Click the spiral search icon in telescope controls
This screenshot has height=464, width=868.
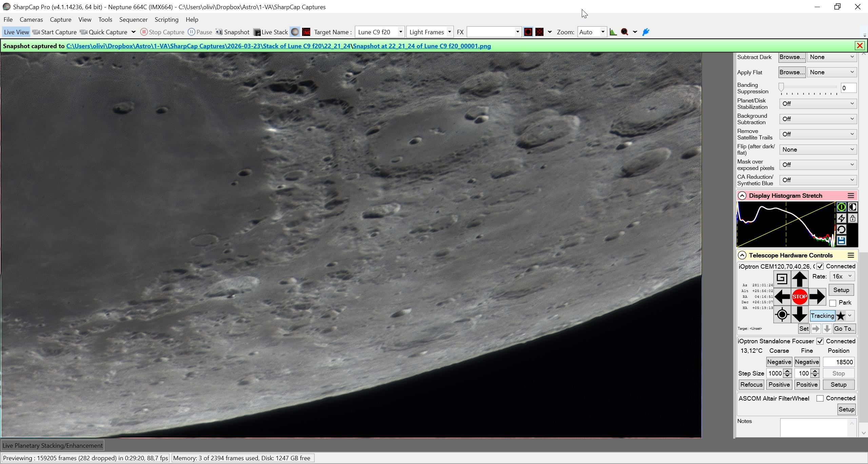click(x=782, y=279)
